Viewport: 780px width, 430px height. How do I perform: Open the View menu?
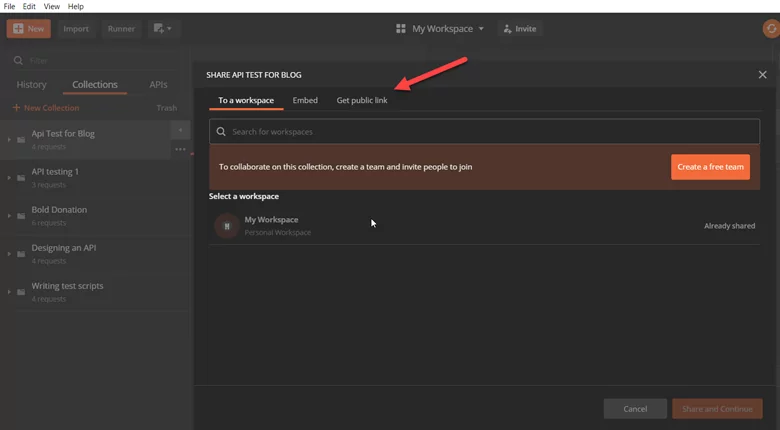(51, 6)
